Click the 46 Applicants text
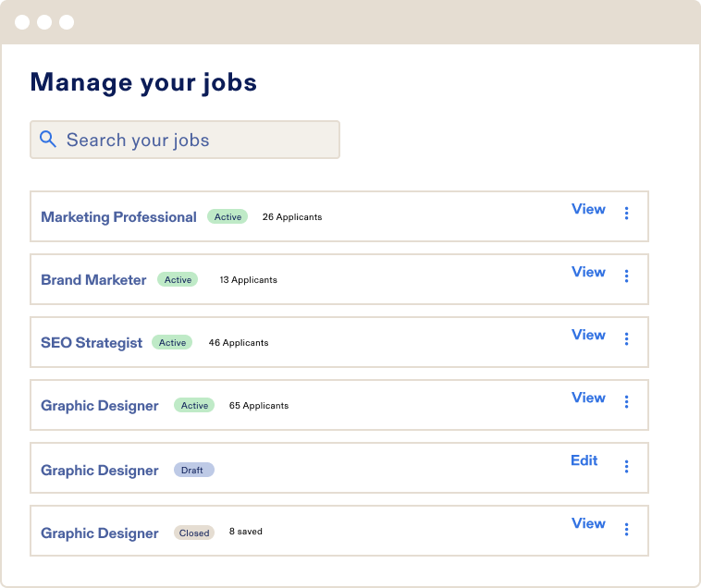This screenshot has height=588, width=701. 239,343
